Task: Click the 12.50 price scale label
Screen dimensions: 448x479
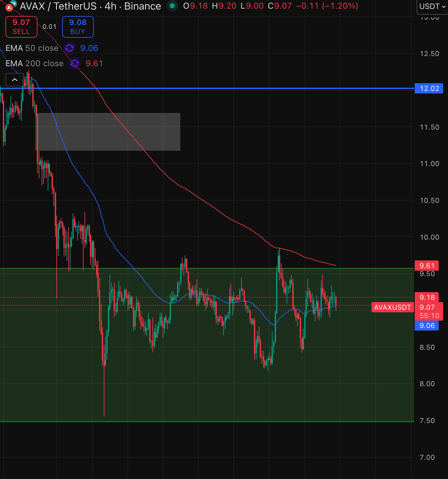Action: pos(429,53)
